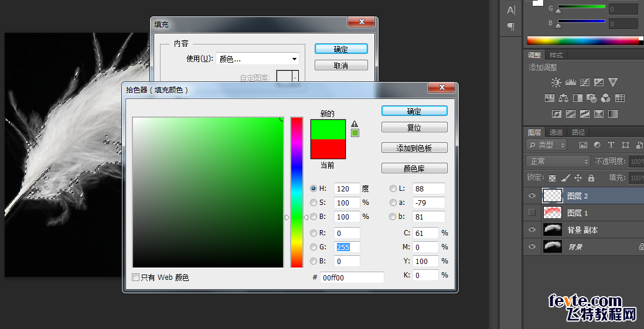Viewport: 644px width, 329px height.
Task: Add a Channel Mixer adjustment
Action: tap(605, 98)
